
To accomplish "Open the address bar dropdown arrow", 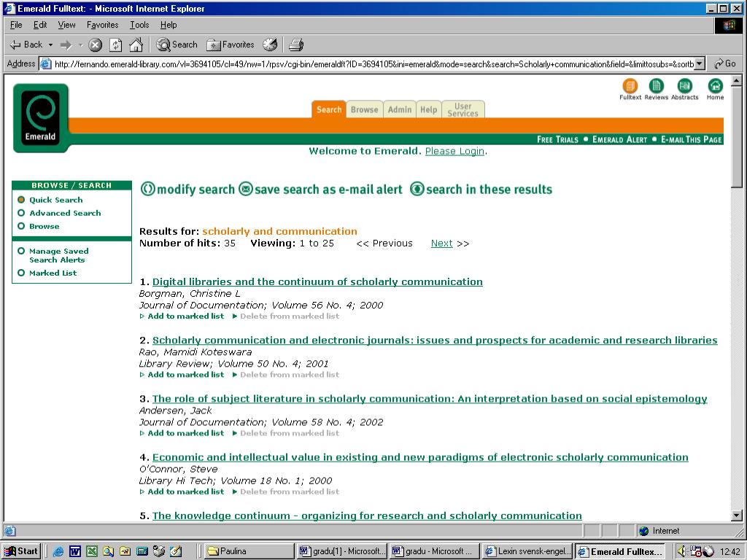I will (x=700, y=63).
